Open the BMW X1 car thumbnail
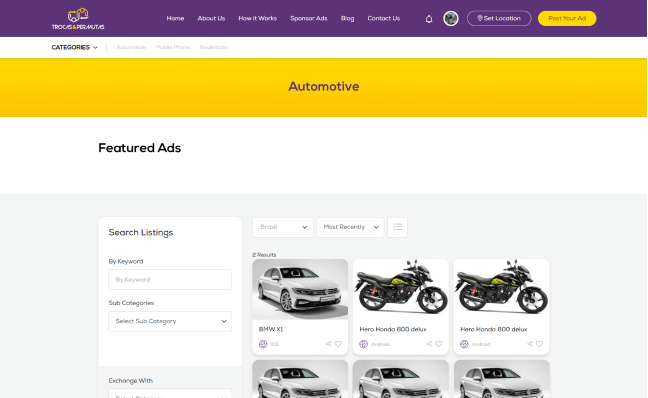Viewport: 648px width, 398px height. [300, 289]
